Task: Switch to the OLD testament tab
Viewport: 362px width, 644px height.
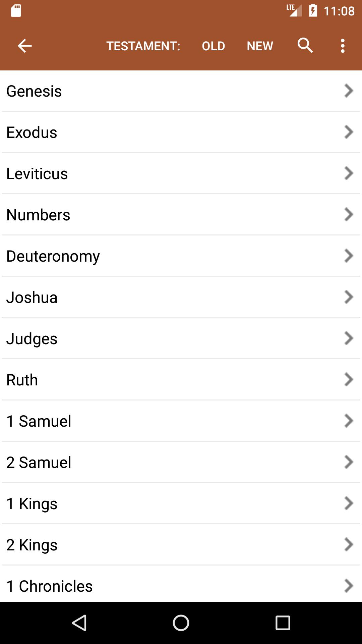Action: pyautogui.click(x=214, y=46)
